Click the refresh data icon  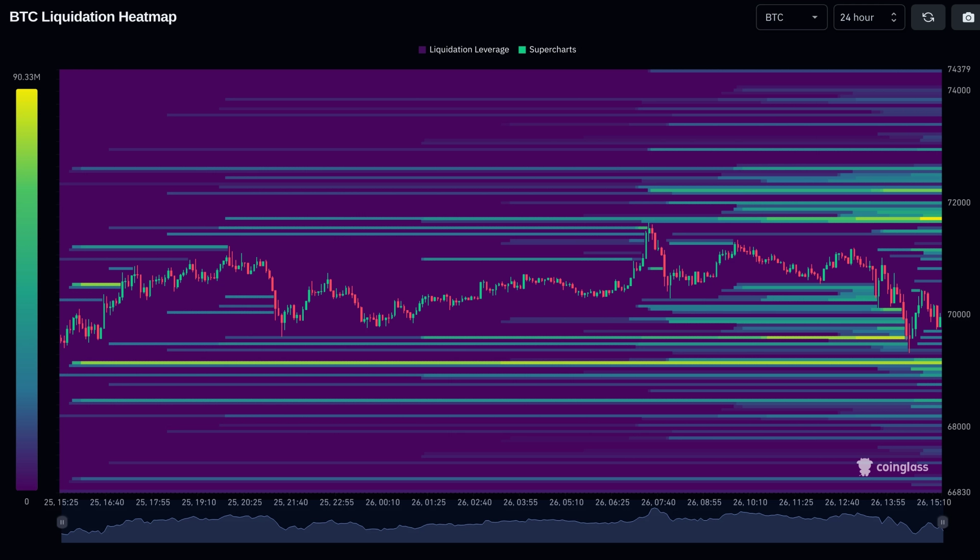click(x=928, y=17)
